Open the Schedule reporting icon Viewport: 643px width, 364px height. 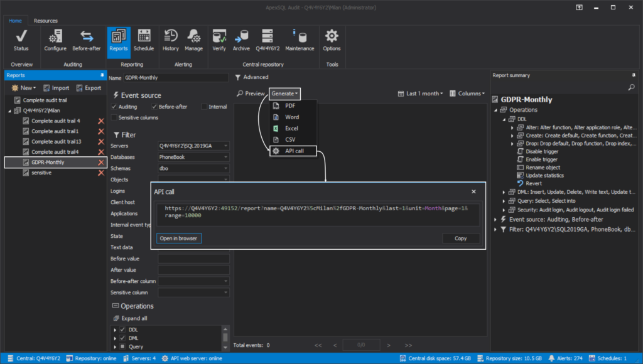click(x=143, y=40)
